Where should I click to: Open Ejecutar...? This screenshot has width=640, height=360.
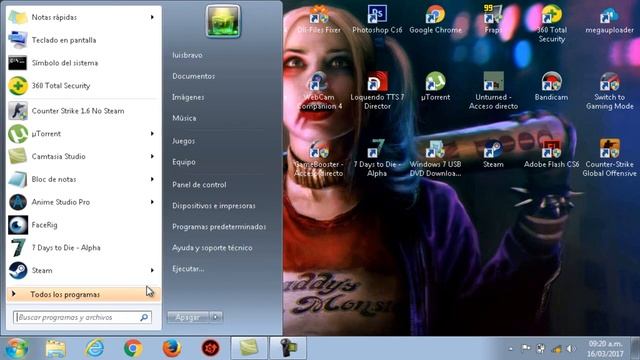point(188,269)
